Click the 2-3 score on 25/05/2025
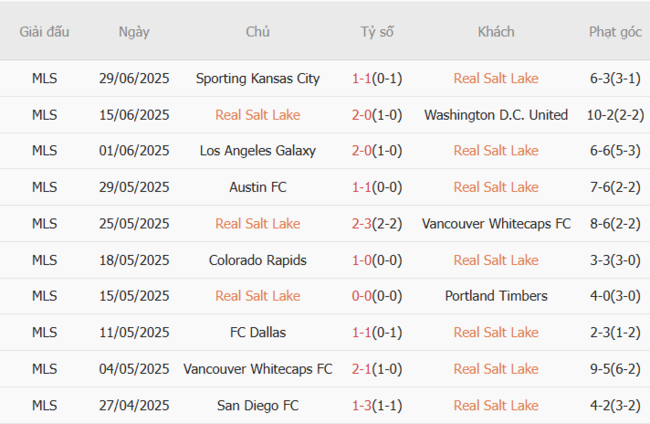Screen dimensions: 650x424 click(361, 224)
